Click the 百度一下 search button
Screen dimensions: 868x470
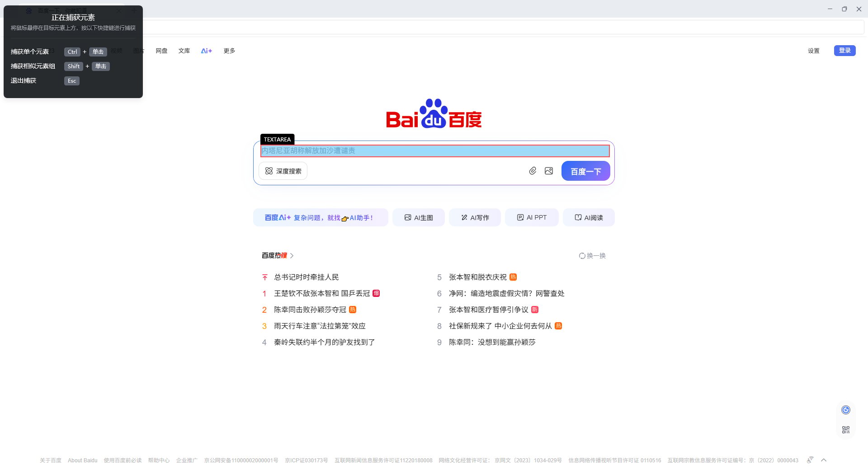click(x=586, y=171)
